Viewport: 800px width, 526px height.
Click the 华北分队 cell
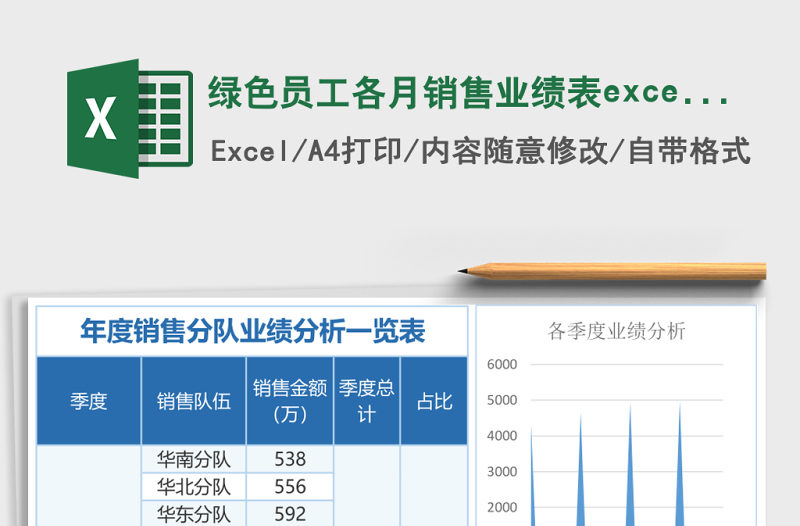point(193,487)
